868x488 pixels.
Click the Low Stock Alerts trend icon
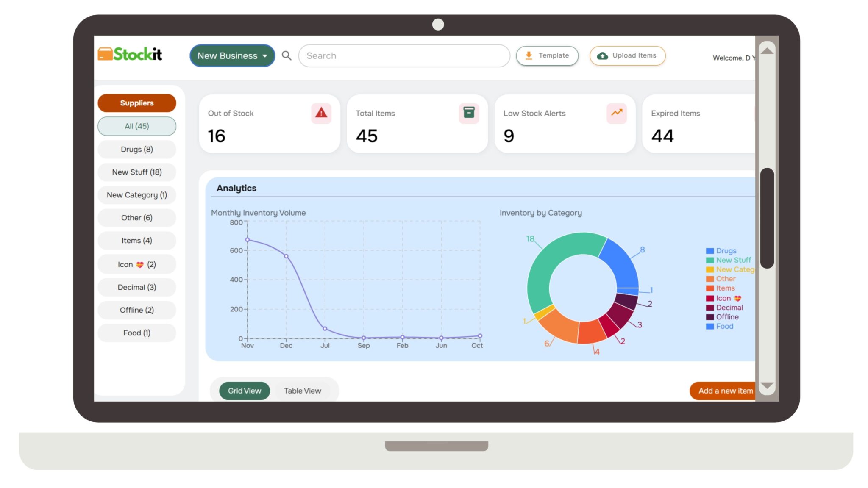click(616, 113)
